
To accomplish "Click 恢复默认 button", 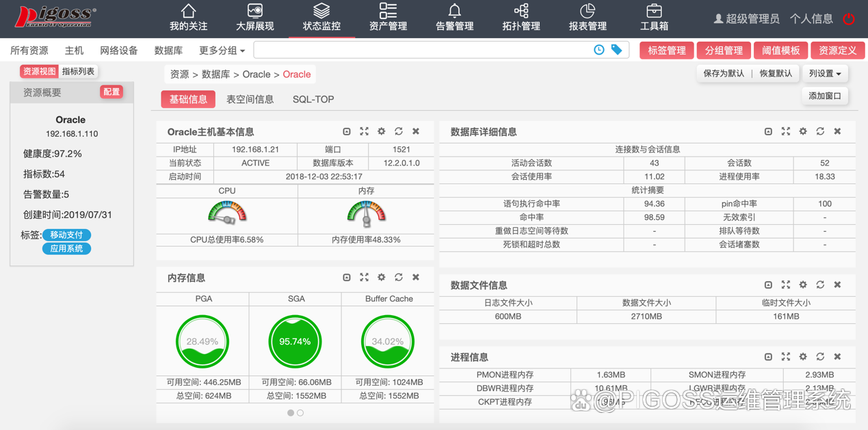I will click(x=776, y=73).
